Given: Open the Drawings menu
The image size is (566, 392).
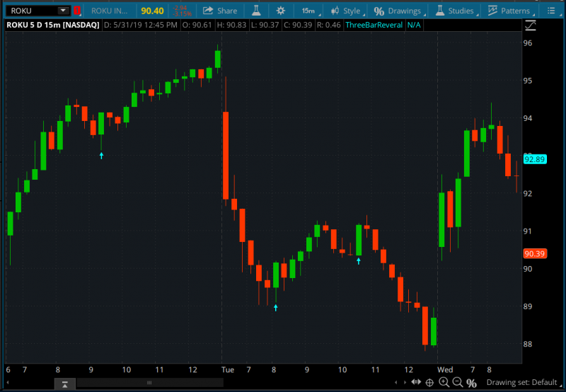Looking at the screenshot, I should pos(398,11).
